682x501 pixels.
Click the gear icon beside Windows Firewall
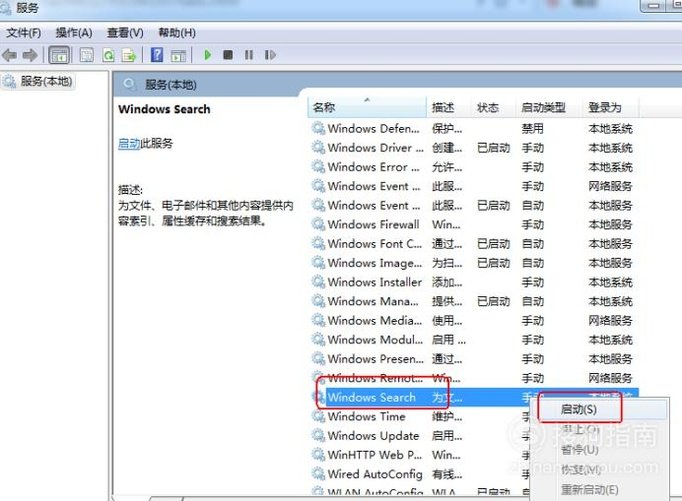click(318, 224)
